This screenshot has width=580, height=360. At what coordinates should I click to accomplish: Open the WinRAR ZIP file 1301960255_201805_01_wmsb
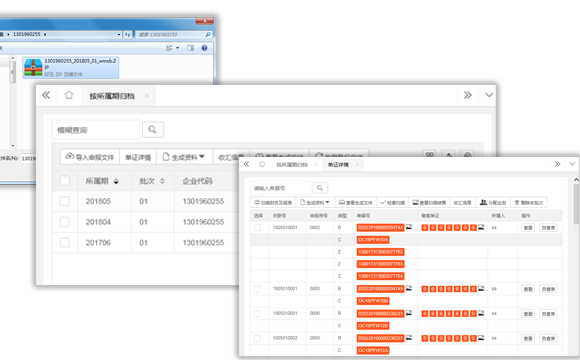click(x=71, y=67)
